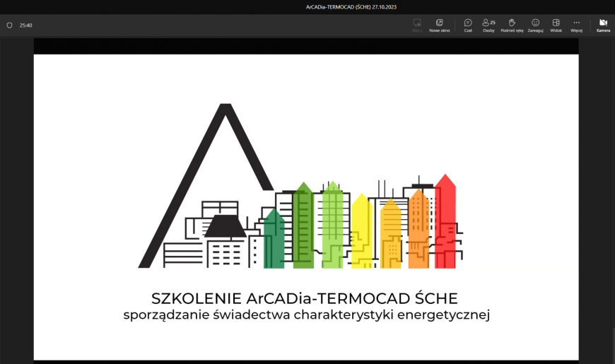Screen dimensions: 615x364
Task: Show the Osoby participants list
Action: click(x=488, y=25)
